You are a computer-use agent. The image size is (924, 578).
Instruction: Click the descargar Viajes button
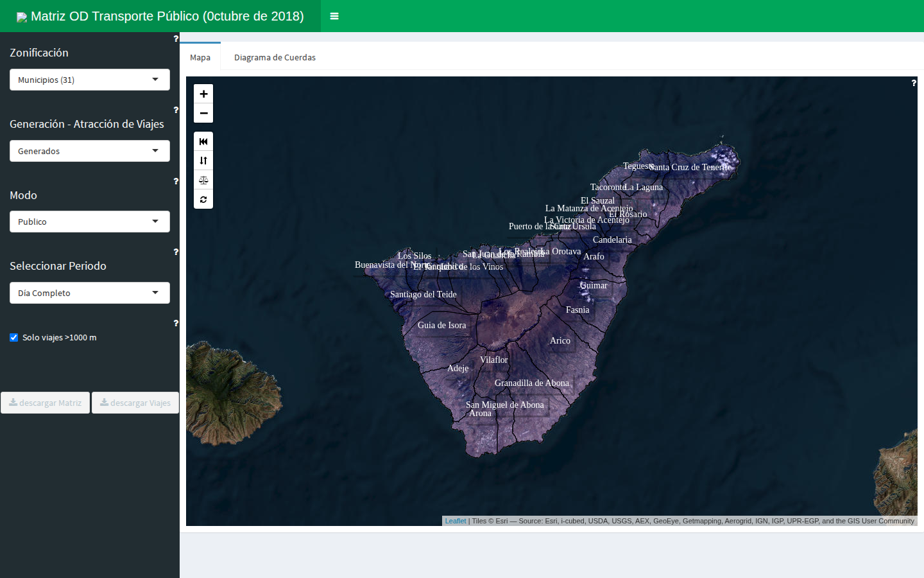coord(135,403)
